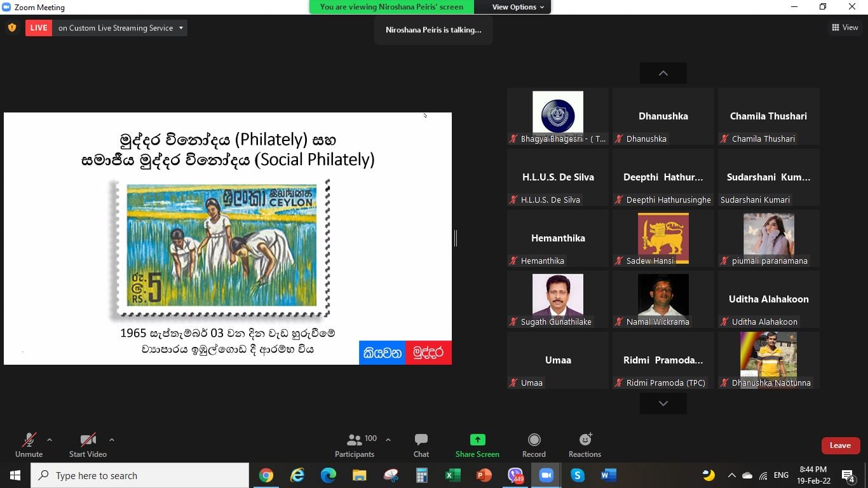This screenshot has width=868, height=488.
Task: Click the panel divider handle beside shared screen
Action: [456, 238]
